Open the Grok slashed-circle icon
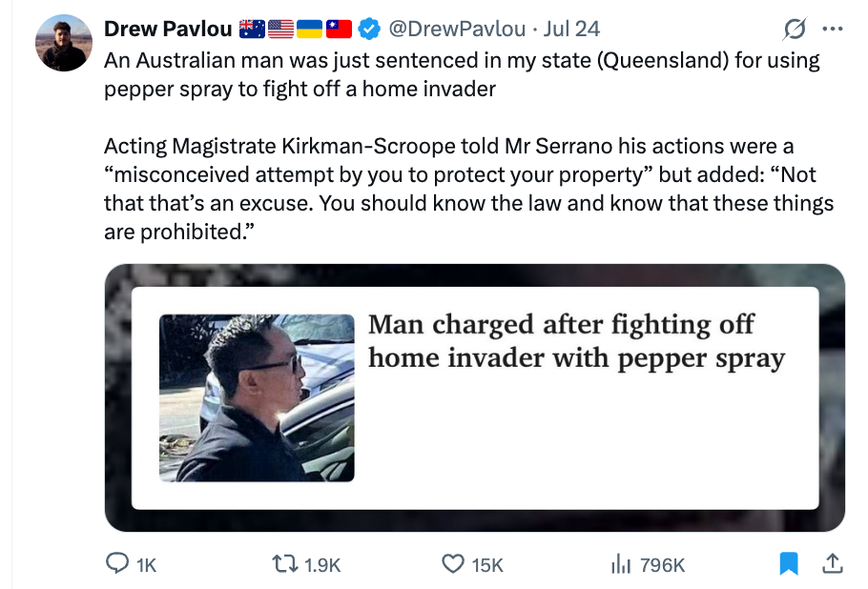The width and height of the screenshot is (868, 589). tap(795, 29)
